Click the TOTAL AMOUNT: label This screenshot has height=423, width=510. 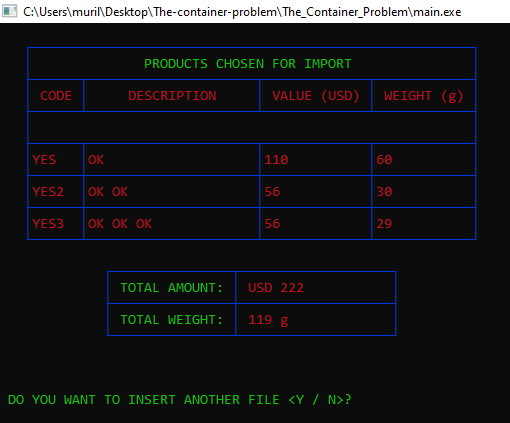172,288
